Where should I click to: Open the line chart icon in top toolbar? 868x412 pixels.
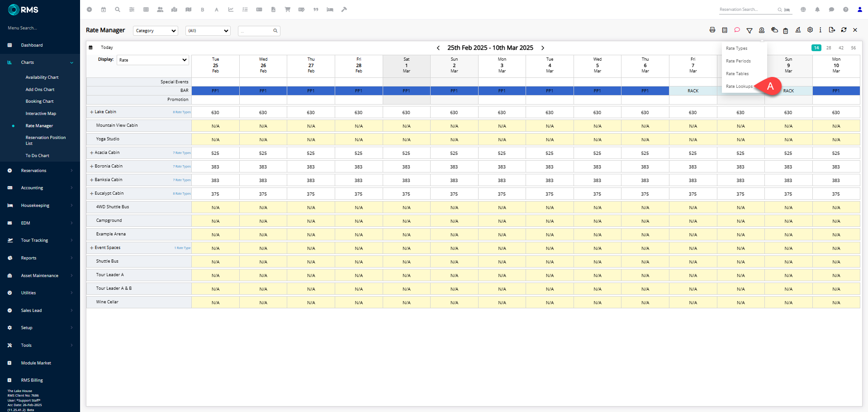click(x=231, y=10)
